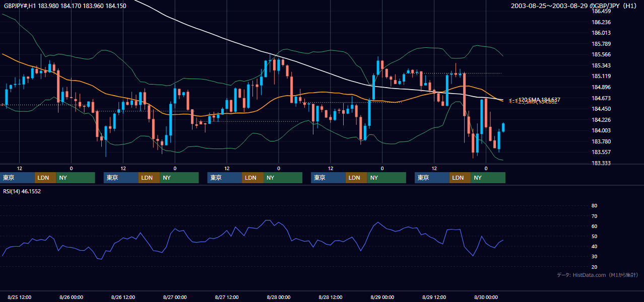The image size is (644, 302).
Task: Click the NY session block for August 27
Action: coord(283,178)
